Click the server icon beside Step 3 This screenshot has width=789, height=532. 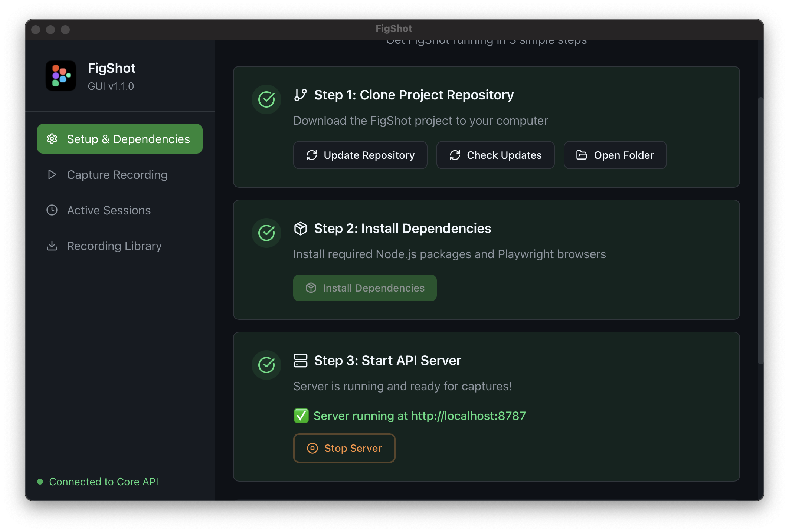coord(301,360)
